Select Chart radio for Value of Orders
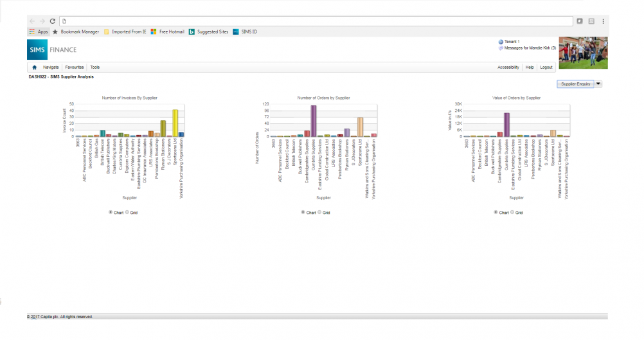The height and width of the screenshot is (340, 644). click(496, 212)
